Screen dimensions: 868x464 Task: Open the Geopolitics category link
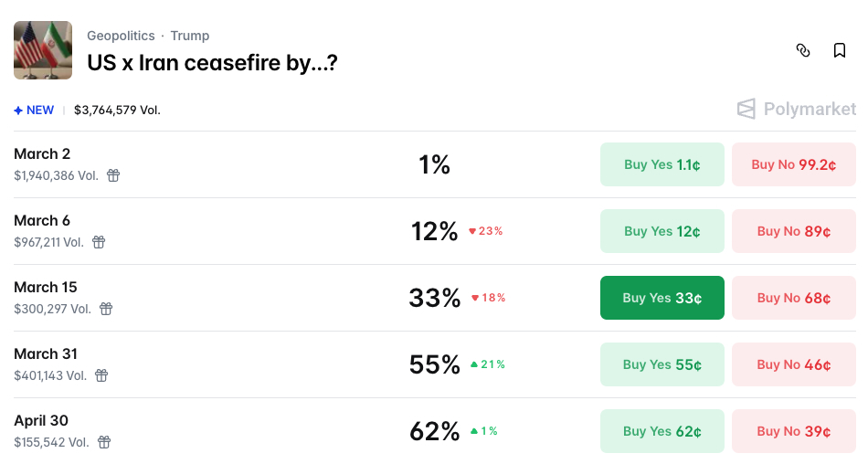tap(121, 36)
